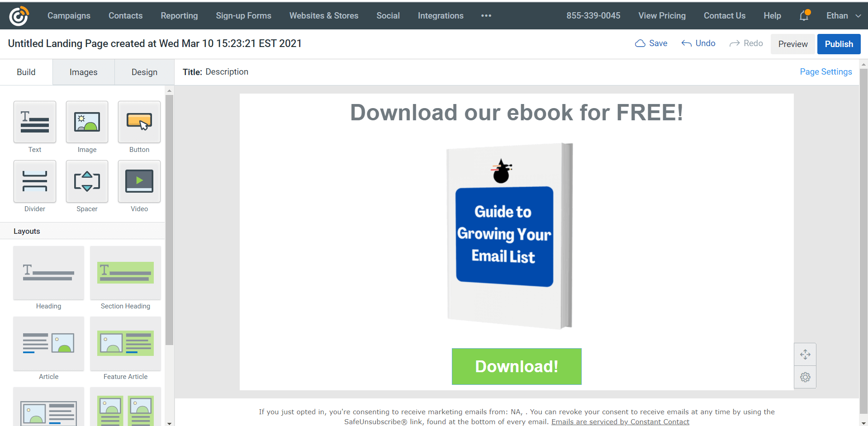
Task: Expand the Ethan account dropdown
Action: [x=844, y=16]
